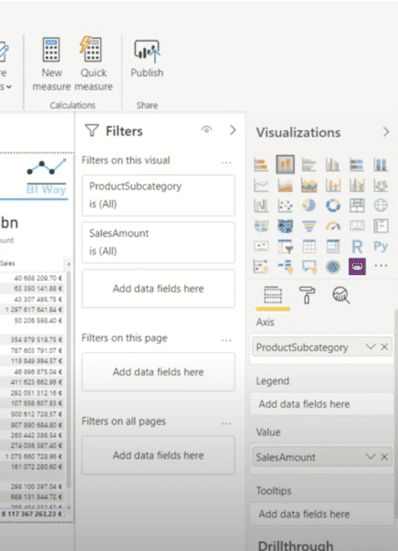The width and height of the screenshot is (398, 551).
Task: Select the Table visual
Action: click(309, 246)
